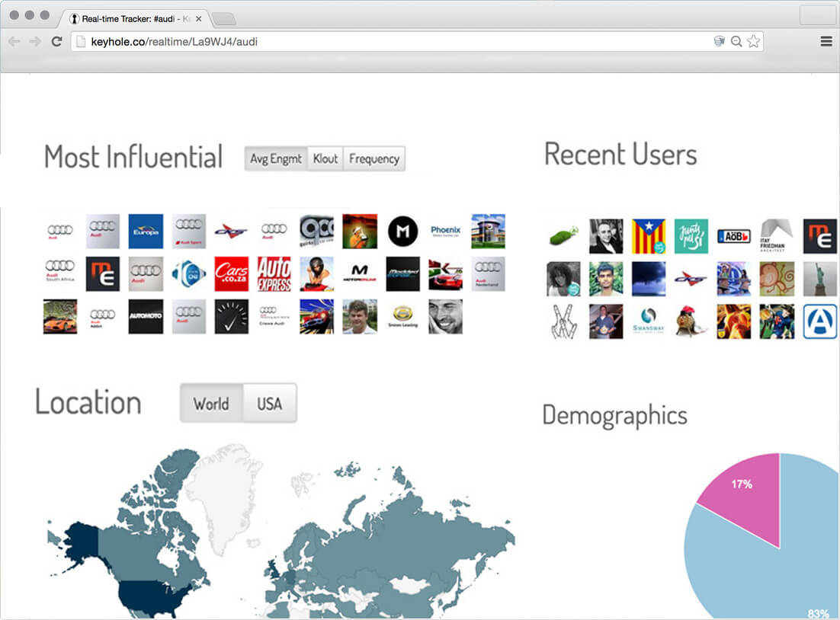Reload the page with the refresh icon
The width and height of the screenshot is (840, 620).
[x=56, y=41]
